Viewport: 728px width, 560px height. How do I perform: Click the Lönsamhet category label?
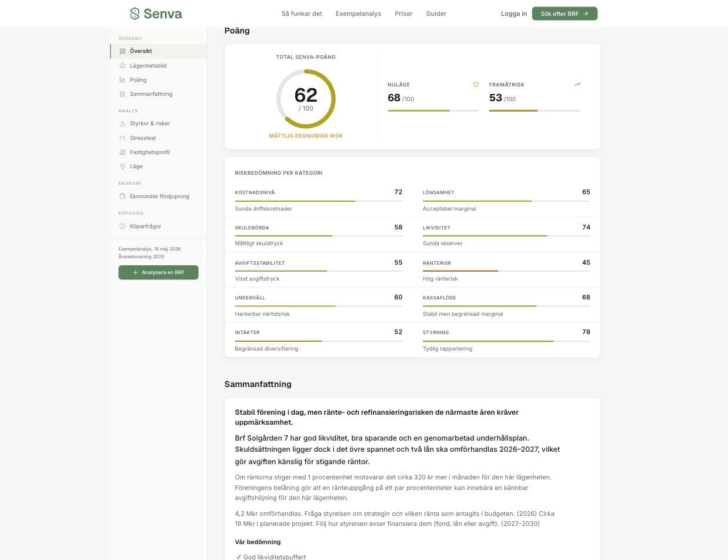pyautogui.click(x=439, y=193)
